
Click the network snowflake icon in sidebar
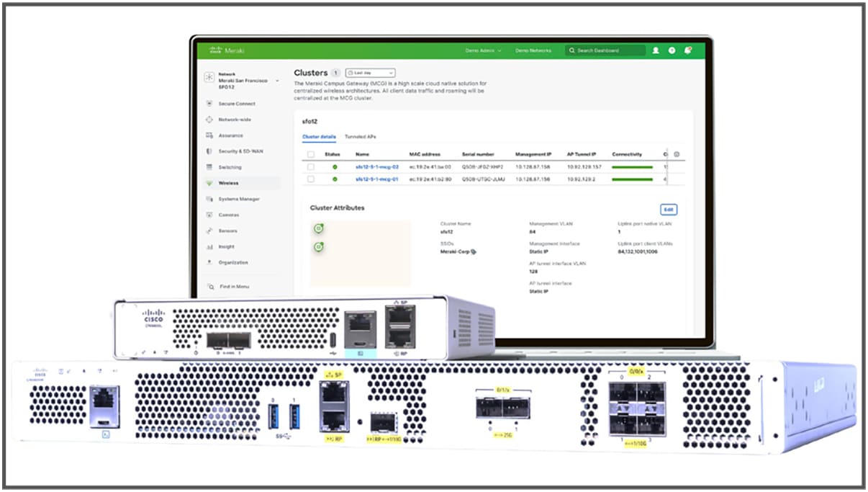209,78
